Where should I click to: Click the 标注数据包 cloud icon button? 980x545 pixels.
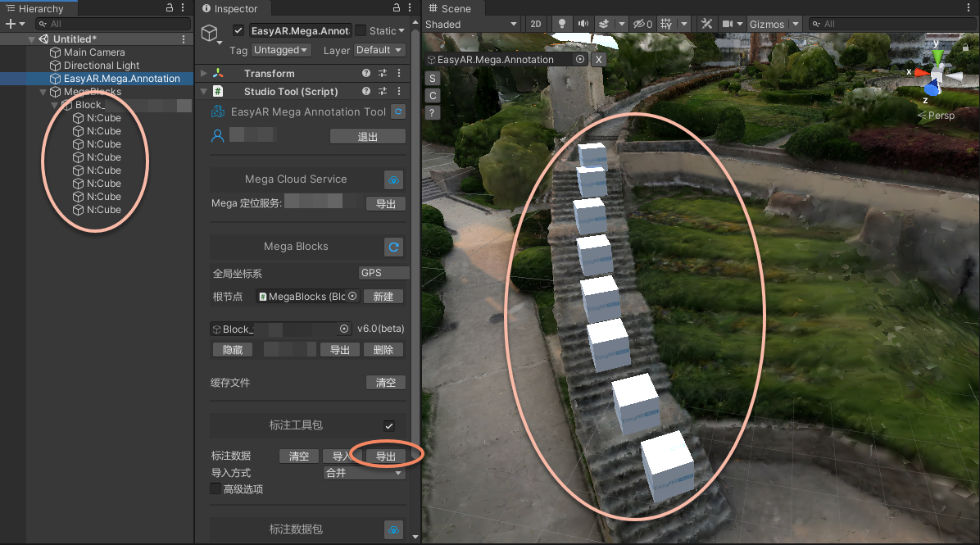coord(394,530)
